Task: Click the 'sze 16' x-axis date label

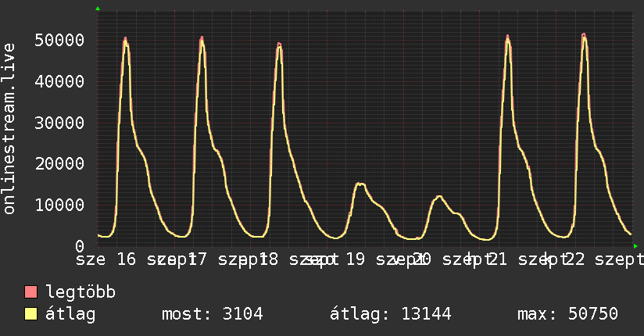Action: click(106, 259)
